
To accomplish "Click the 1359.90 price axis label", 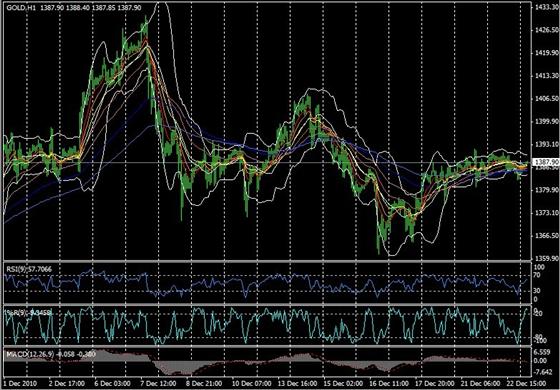I will [546, 258].
